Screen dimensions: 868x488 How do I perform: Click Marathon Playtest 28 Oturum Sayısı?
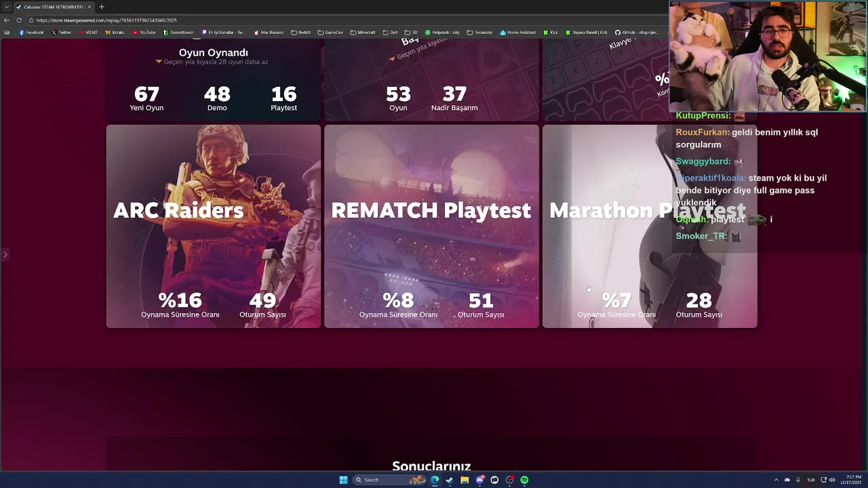[698, 305]
